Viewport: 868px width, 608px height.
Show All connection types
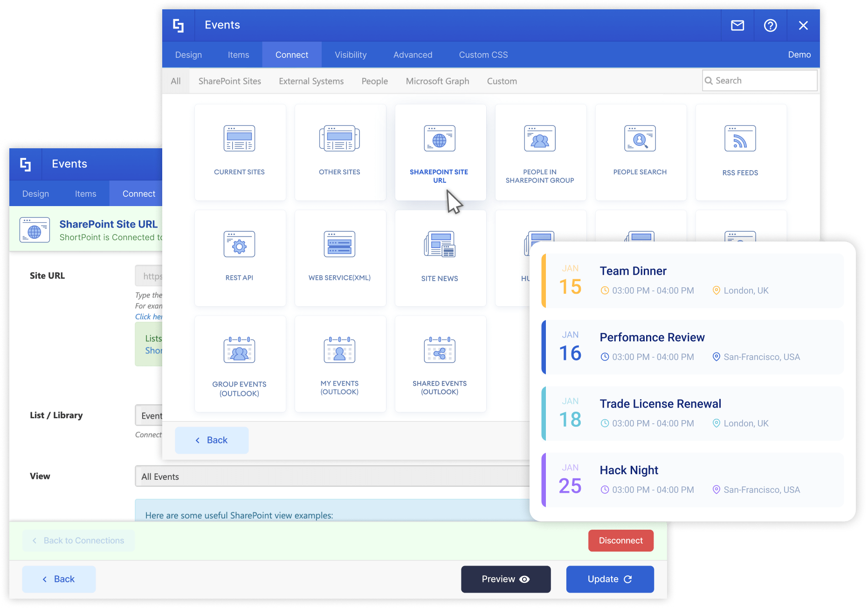tap(176, 81)
